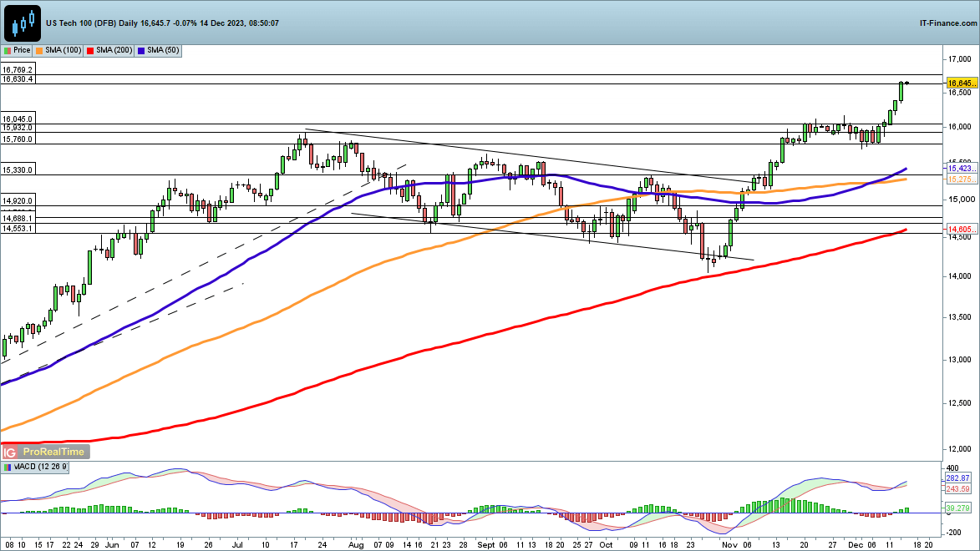Click the candlestick chart logo icon
Viewport: 980px width, 551px height.
(x=23, y=23)
